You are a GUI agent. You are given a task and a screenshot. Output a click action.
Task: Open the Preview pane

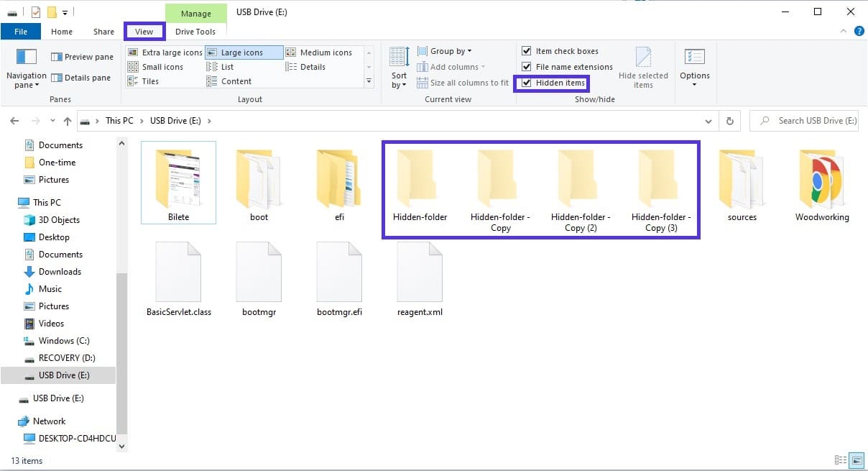[x=80, y=56]
